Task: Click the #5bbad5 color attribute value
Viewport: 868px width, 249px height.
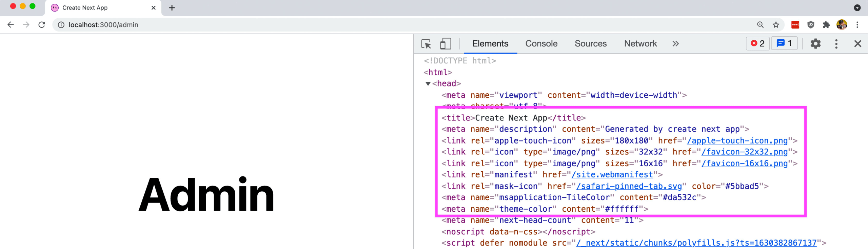Action: (742, 186)
